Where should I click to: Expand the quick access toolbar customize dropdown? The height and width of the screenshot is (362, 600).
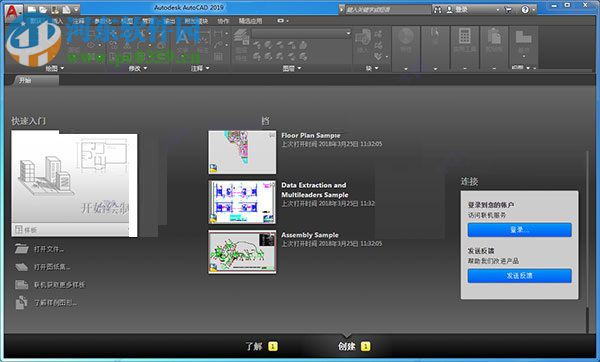coord(76,10)
